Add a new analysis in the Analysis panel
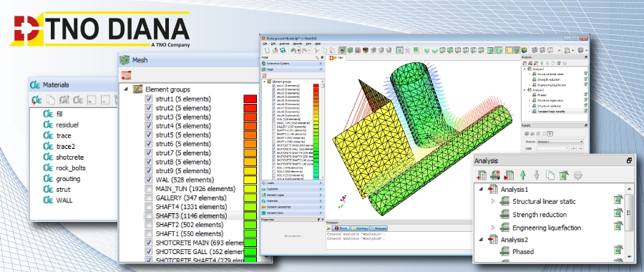The height and width of the screenshot is (272, 644). coord(482,175)
